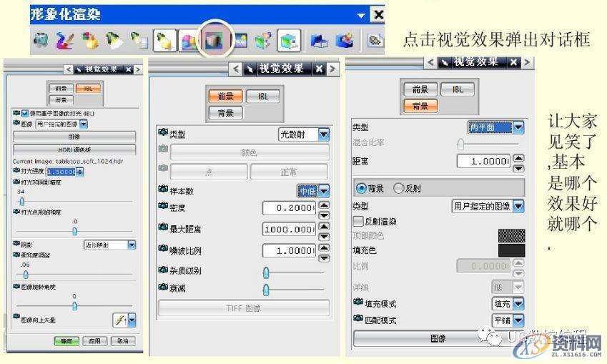Click the 图像 button above HDRI 调色板
Screen dimensions: 607x364
(x=74, y=137)
